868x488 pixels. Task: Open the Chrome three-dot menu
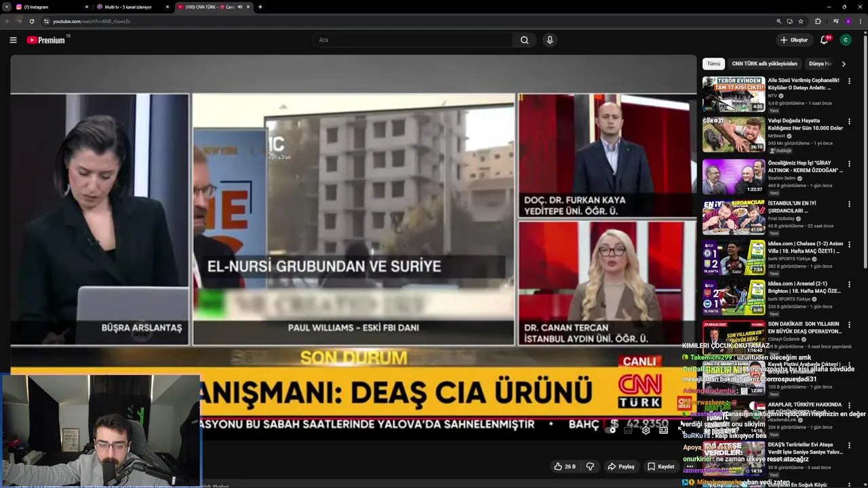pos(861,21)
